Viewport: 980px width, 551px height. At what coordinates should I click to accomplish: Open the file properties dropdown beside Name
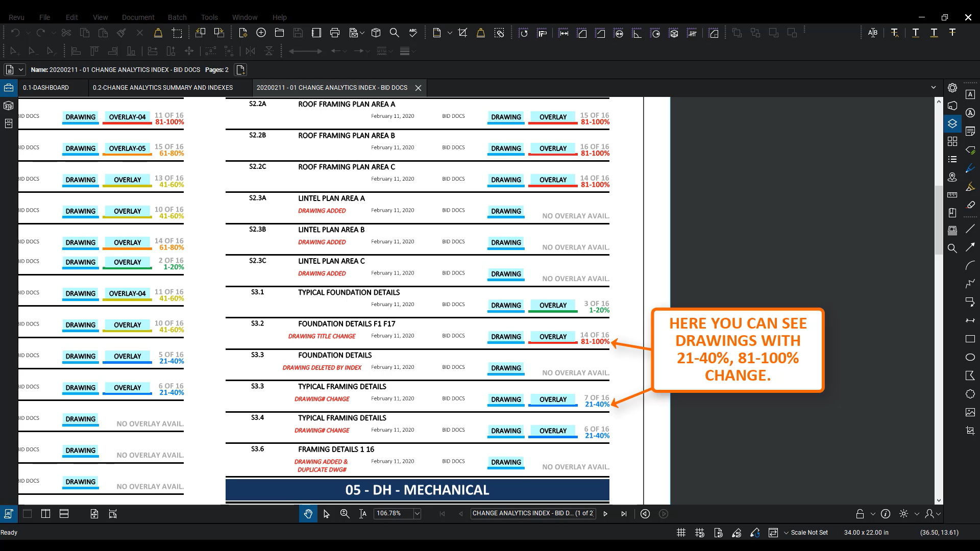[21, 70]
